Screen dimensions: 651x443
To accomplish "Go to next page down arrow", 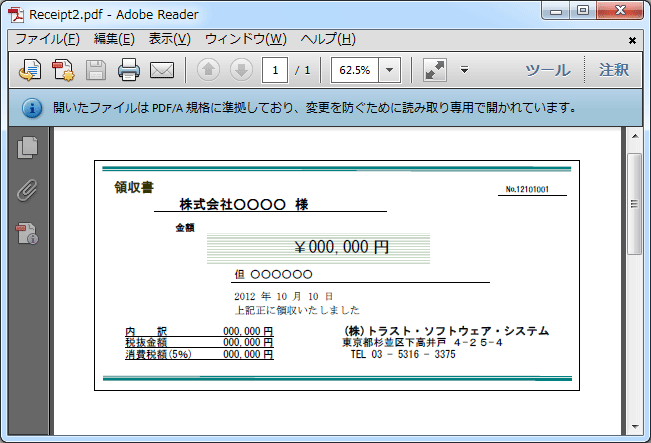I will pos(240,70).
